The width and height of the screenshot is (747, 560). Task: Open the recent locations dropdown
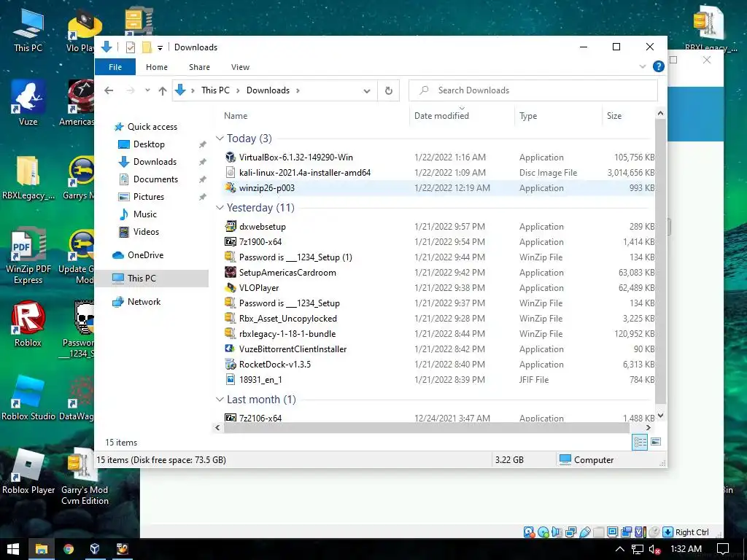click(147, 90)
